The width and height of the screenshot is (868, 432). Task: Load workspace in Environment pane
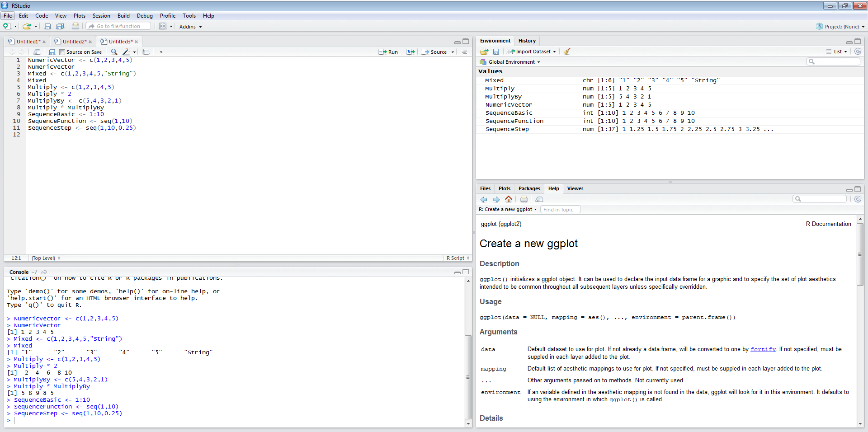484,52
